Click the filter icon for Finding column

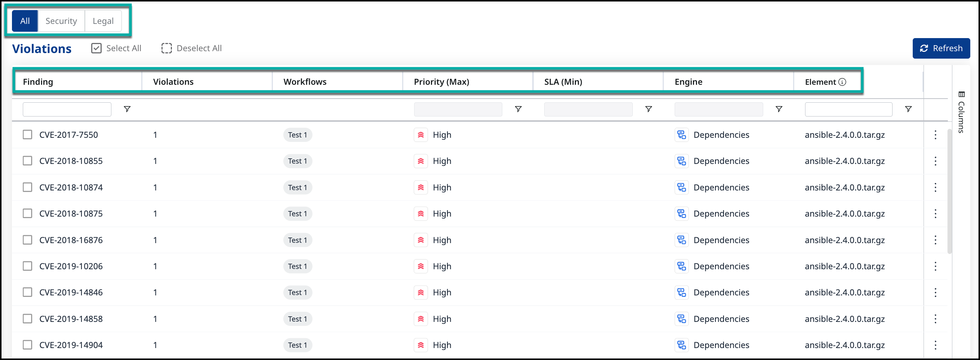click(x=127, y=109)
